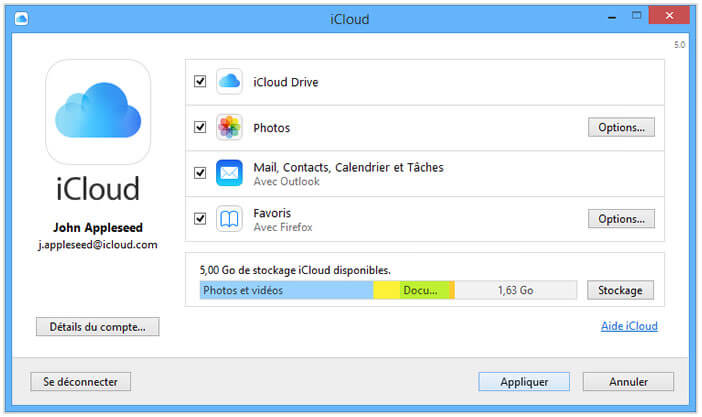The image size is (702, 417).
Task: Toggle the Photos checkbox
Action: tap(200, 128)
